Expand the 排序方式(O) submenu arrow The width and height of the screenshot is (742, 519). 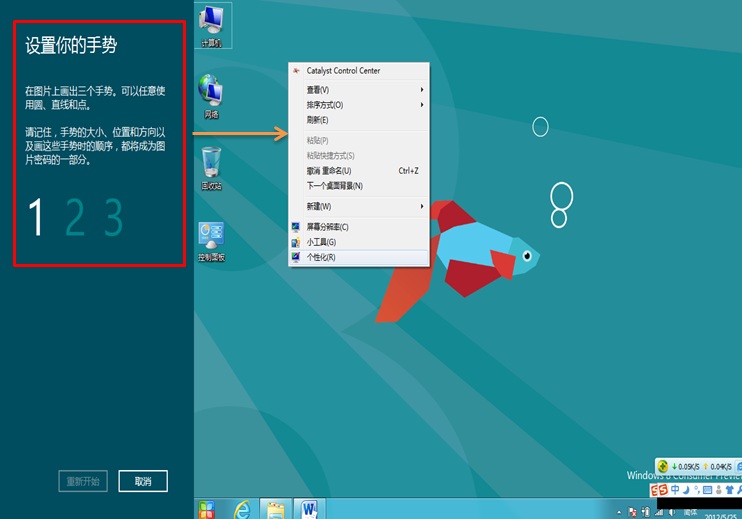click(422, 105)
